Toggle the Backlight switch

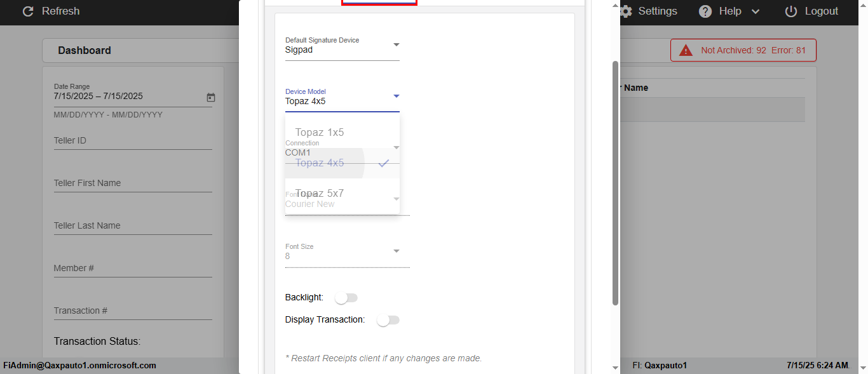pyautogui.click(x=347, y=298)
